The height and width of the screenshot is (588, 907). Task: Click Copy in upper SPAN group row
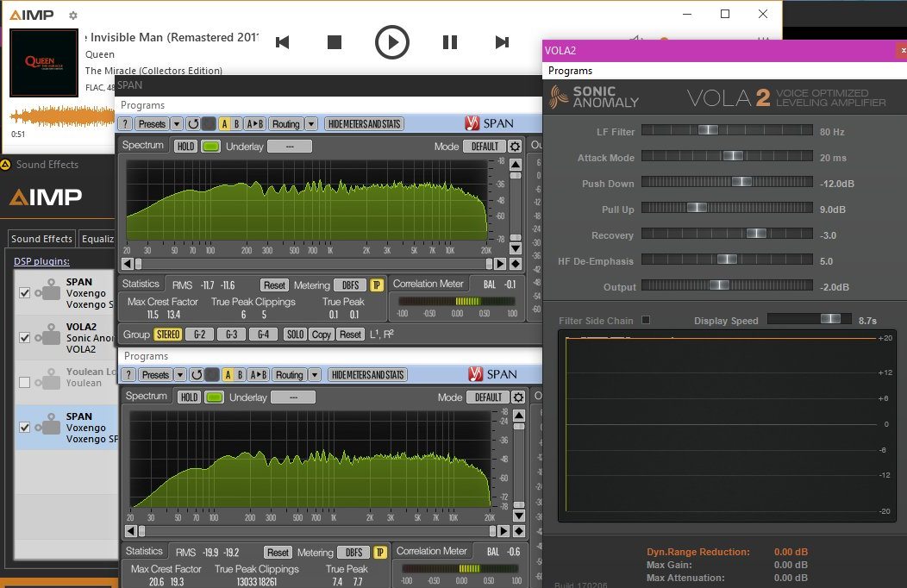click(x=321, y=335)
